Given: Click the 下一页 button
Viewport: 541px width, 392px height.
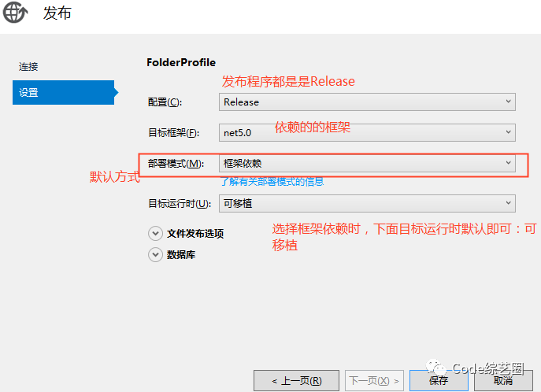Looking at the screenshot, I should point(374,381).
